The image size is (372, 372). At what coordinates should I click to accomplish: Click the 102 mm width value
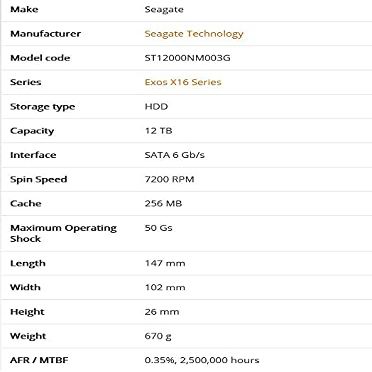pos(165,287)
